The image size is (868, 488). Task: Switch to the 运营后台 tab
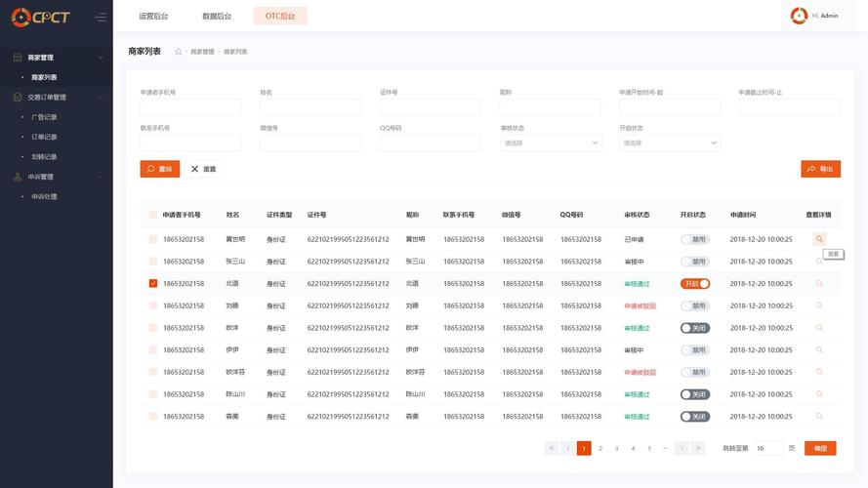153,16
